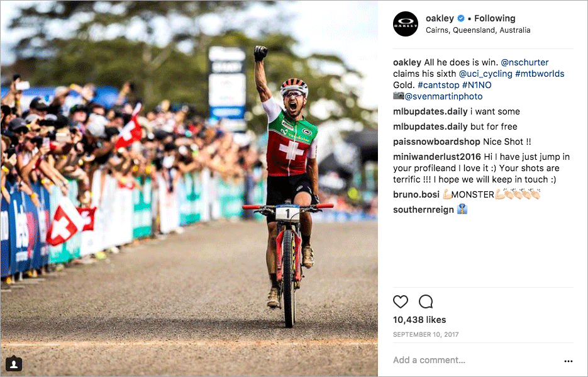Open the three-dots more options menu
Viewport: 588px width, 377px height.
coord(568,361)
